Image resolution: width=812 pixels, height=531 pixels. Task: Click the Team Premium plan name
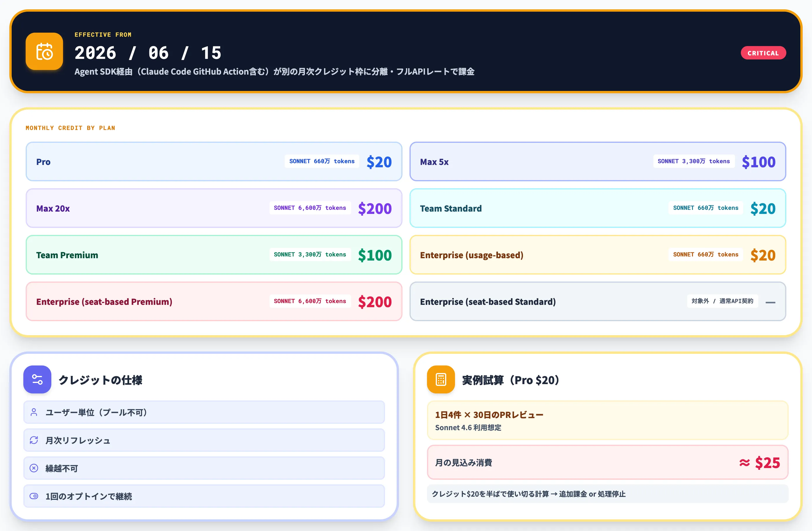point(67,255)
